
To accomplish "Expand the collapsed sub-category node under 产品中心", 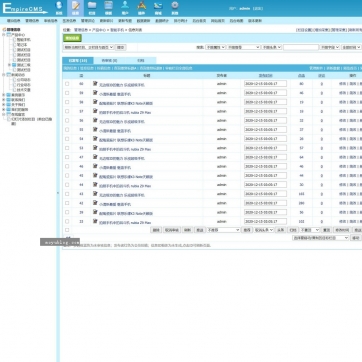I will click(10, 65).
